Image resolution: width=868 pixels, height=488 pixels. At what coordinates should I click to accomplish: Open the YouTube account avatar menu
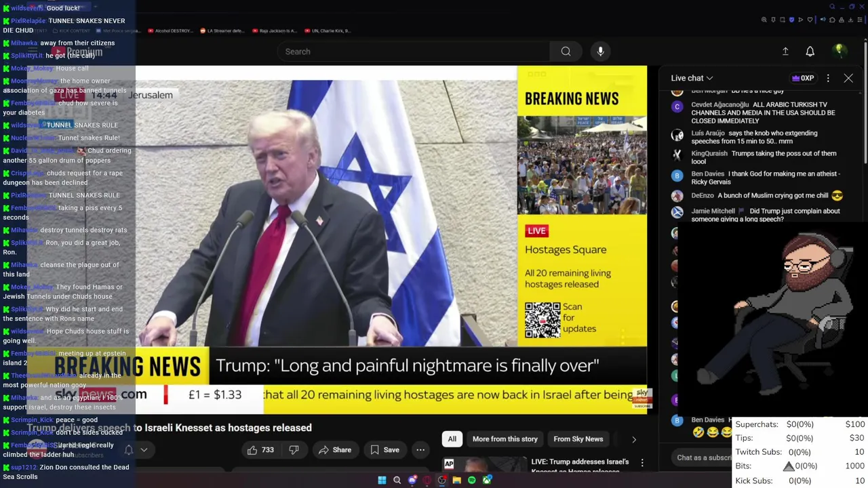coord(840,51)
